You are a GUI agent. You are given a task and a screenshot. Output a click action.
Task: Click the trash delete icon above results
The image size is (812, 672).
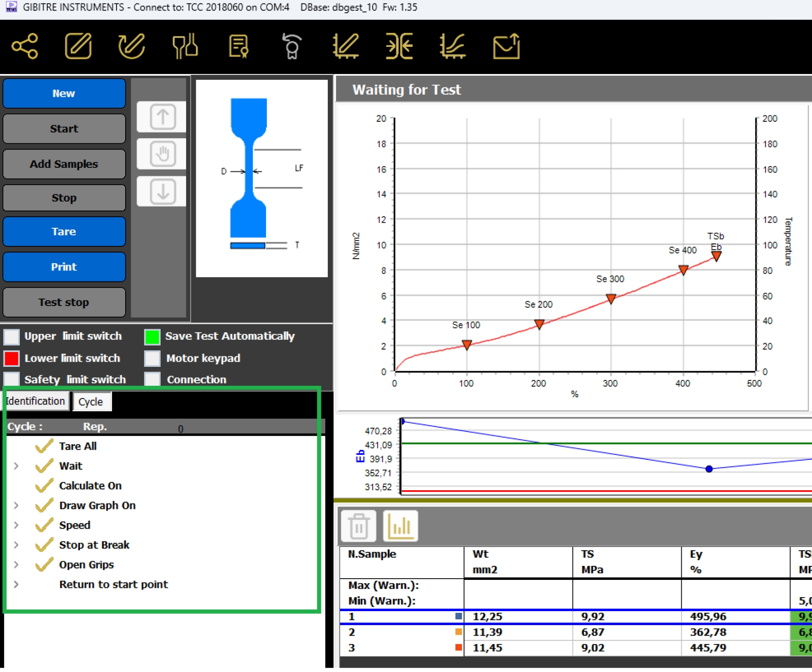(x=359, y=527)
